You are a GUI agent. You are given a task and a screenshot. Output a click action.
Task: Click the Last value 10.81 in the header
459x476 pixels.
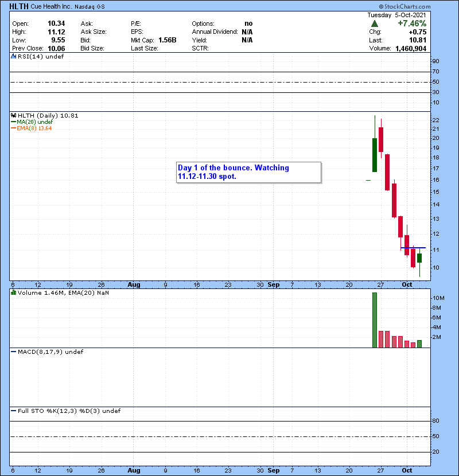pos(418,40)
